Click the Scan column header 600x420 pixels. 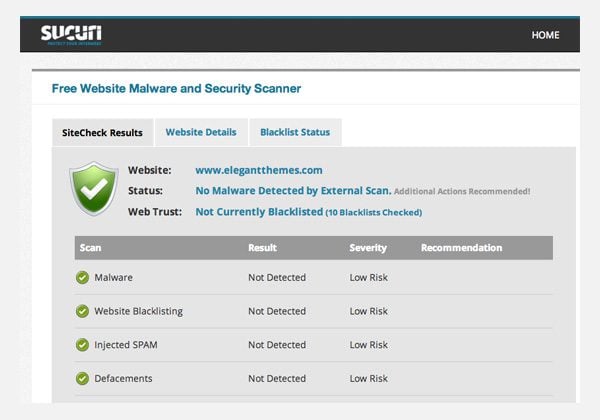[91, 248]
